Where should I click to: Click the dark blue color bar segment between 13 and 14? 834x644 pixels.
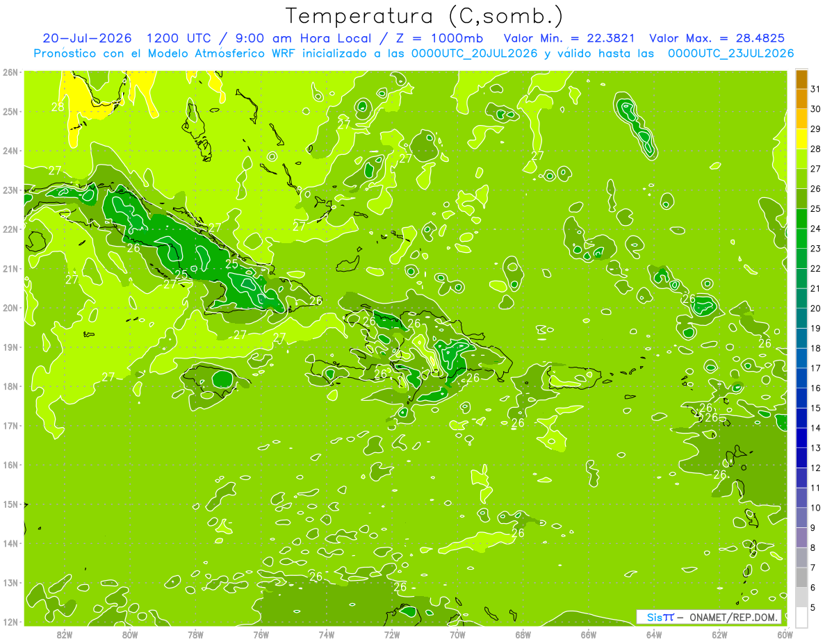pyautogui.click(x=801, y=438)
